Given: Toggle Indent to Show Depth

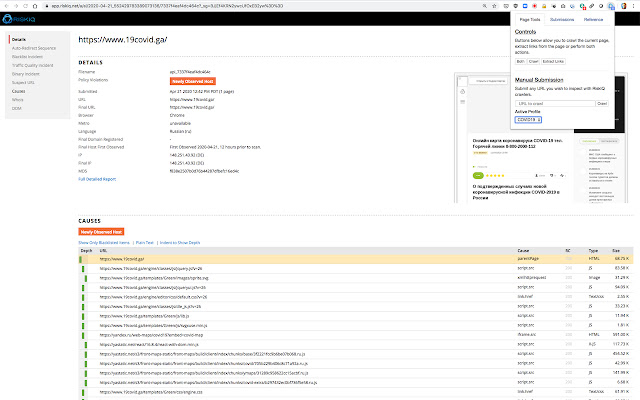Looking at the screenshot, I should [x=180, y=242].
